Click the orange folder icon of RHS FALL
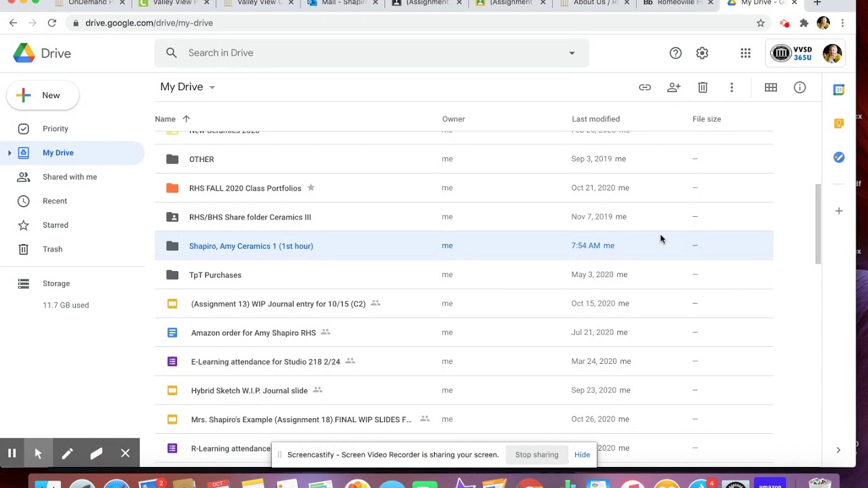Screen dimensions: 868x488 point(172,188)
